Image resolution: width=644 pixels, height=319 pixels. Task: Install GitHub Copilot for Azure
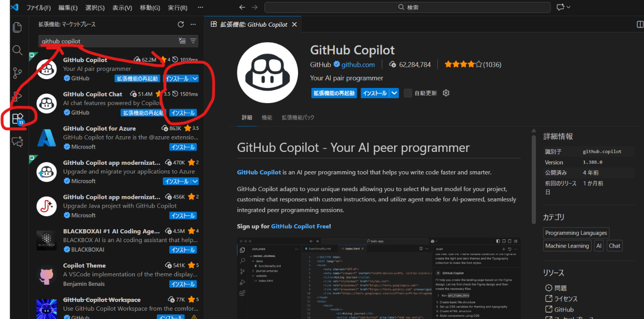tap(183, 147)
